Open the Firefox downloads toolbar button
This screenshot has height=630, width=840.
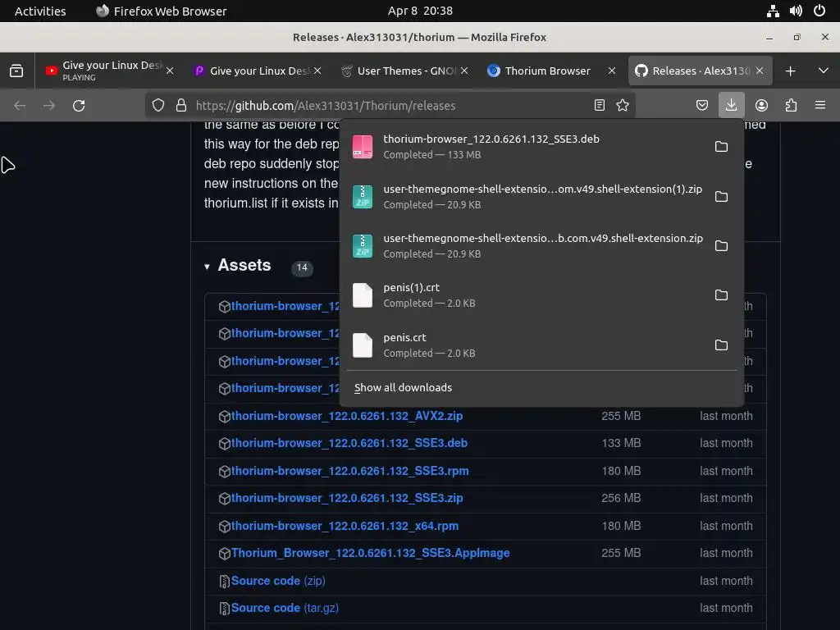click(x=731, y=105)
